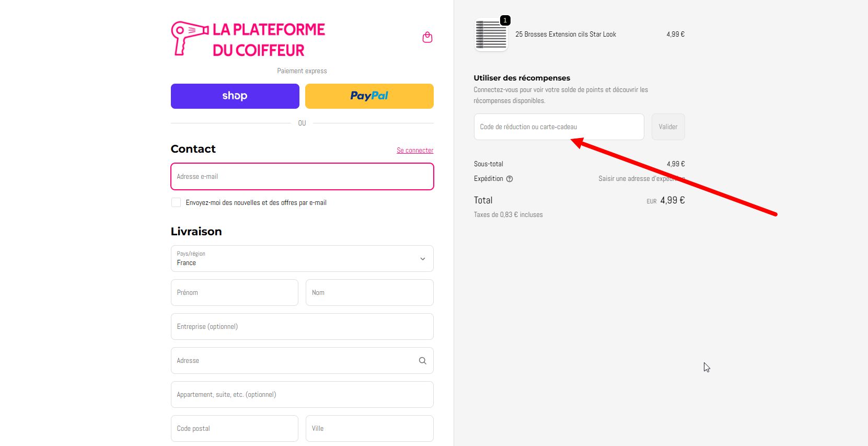Click the Expédition help question mark icon
This screenshot has height=446, width=868.
tap(510, 179)
